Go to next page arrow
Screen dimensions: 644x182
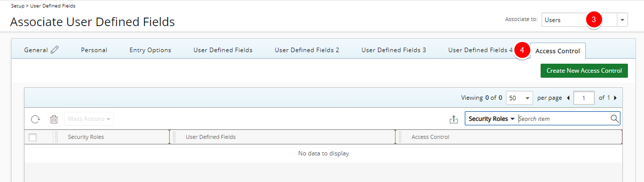pyautogui.click(x=615, y=98)
